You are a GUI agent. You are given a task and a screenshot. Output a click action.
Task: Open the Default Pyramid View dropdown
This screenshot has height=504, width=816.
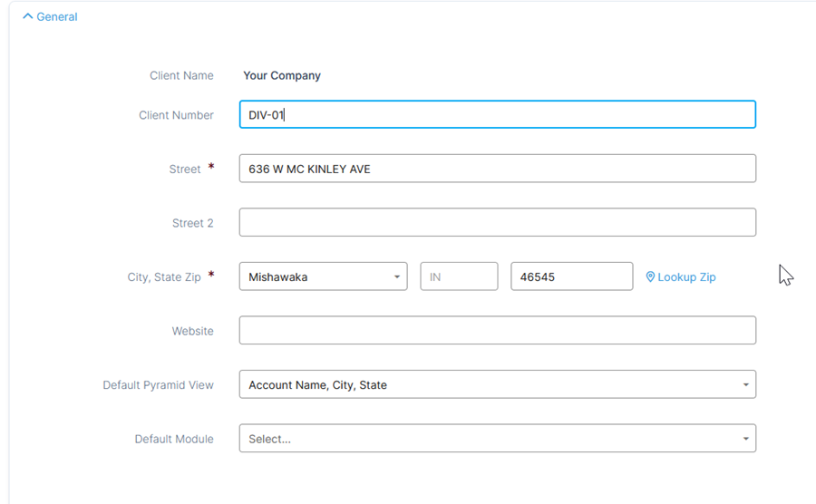point(498,384)
